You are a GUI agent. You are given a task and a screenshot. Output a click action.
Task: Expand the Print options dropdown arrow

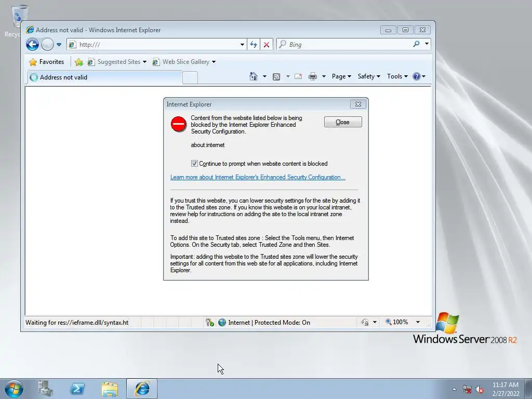click(x=324, y=76)
